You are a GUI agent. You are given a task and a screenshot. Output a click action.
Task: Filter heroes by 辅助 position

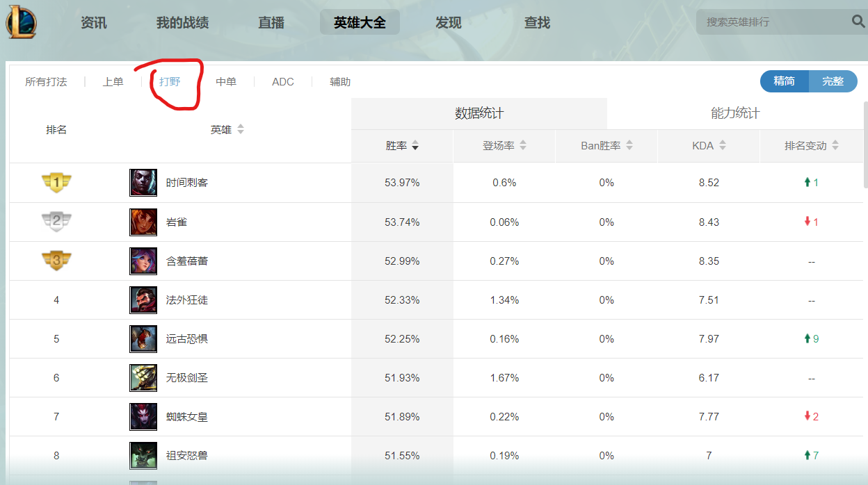pos(340,82)
